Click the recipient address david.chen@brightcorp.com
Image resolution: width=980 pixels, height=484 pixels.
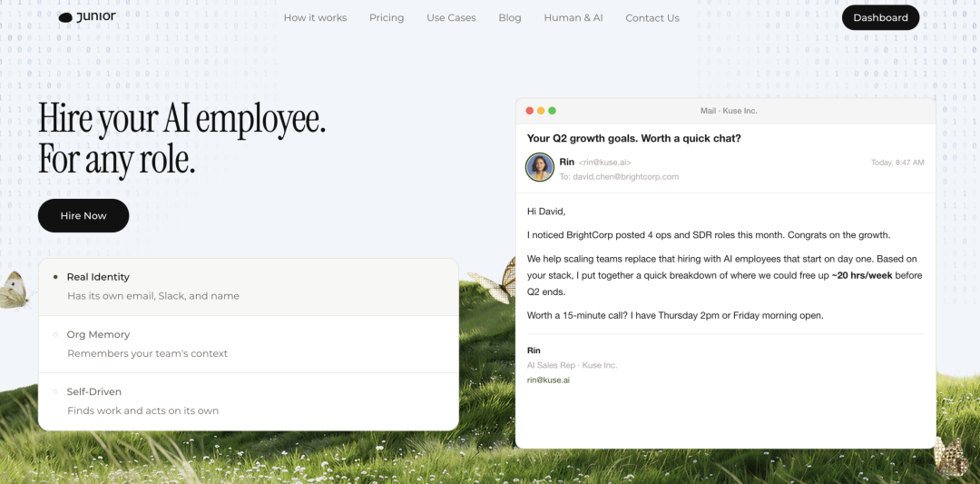click(625, 177)
